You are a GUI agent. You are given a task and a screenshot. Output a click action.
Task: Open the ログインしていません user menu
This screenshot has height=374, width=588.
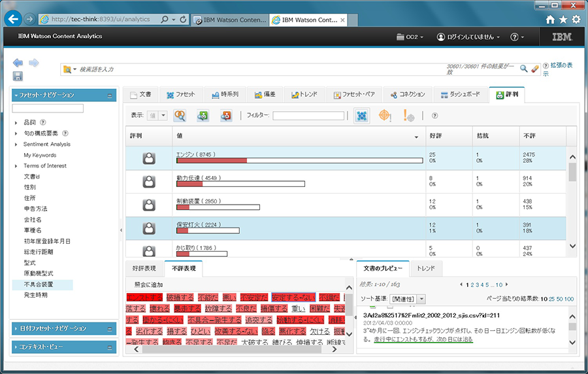coord(468,37)
